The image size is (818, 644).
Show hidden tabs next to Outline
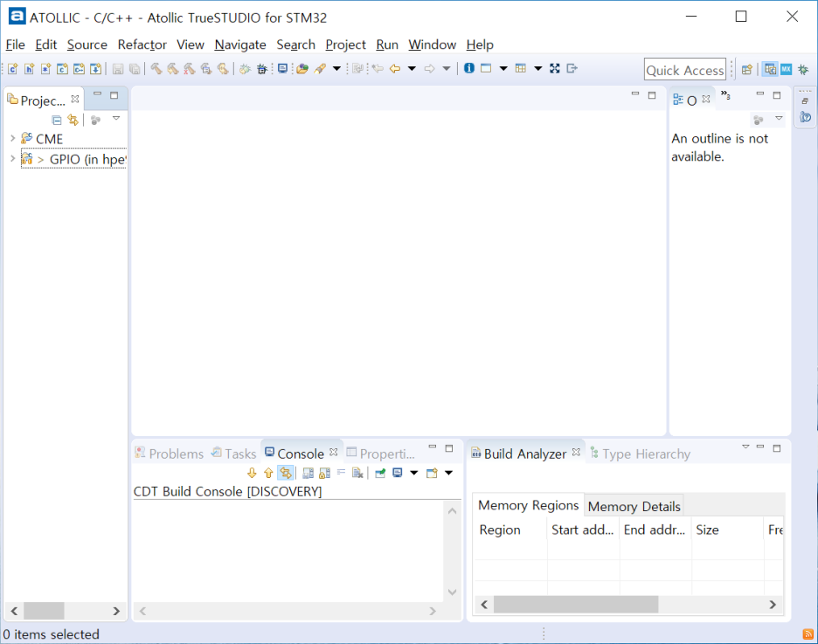point(725,95)
